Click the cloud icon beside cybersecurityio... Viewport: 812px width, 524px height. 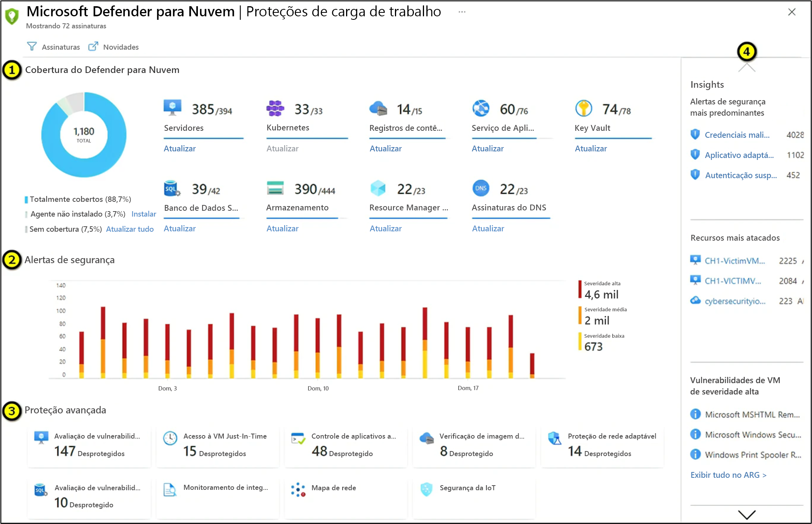[x=696, y=300]
